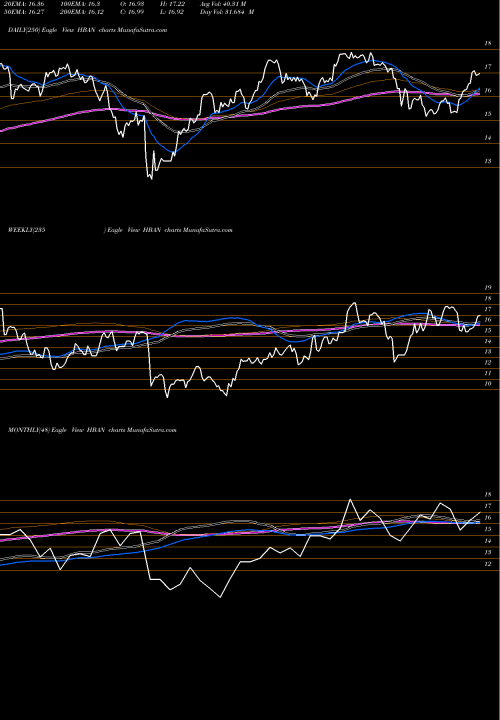This screenshot has width=500, height=720.
Task: Click the 200EMA: 16.12 value
Action: point(82,12)
